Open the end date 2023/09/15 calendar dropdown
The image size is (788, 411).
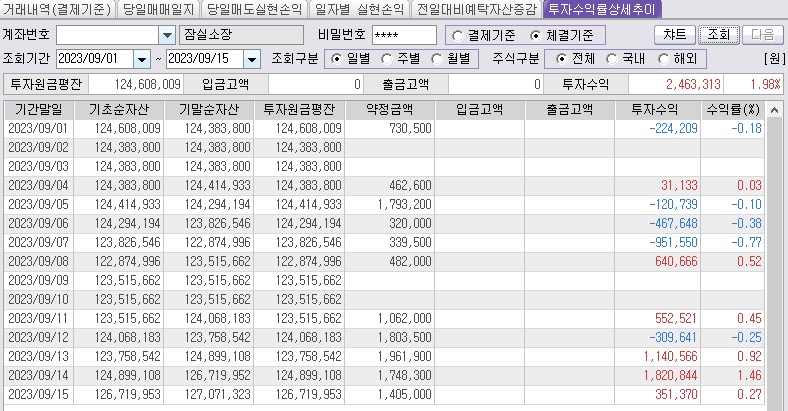click(251, 59)
